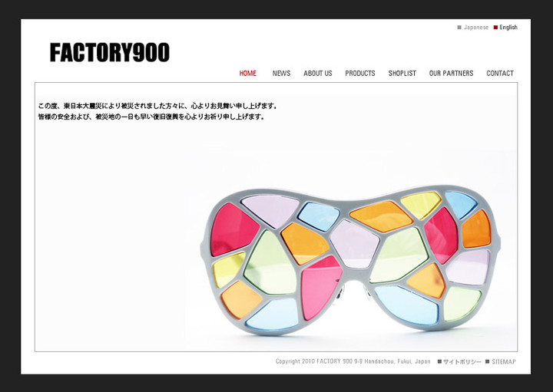Switch the site language to Japanese

[x=475, y=28]
